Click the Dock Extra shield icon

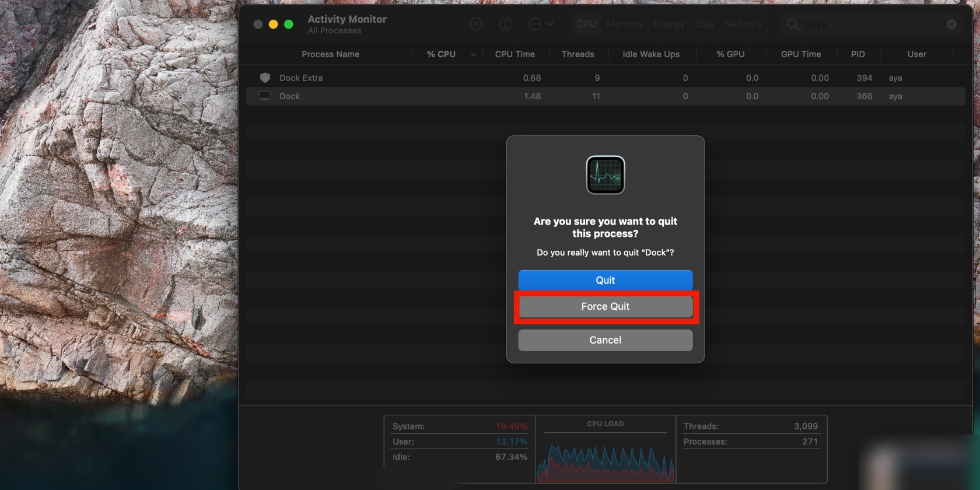265,78
